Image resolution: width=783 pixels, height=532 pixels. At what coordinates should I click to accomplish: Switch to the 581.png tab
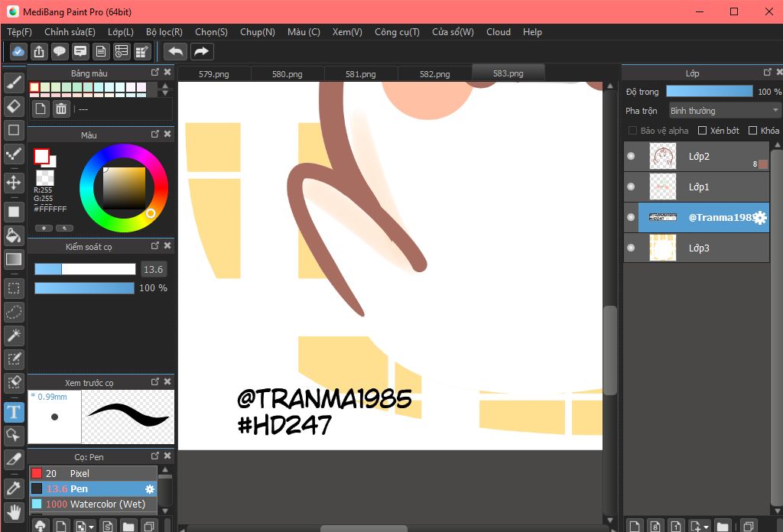click(361, 74)
